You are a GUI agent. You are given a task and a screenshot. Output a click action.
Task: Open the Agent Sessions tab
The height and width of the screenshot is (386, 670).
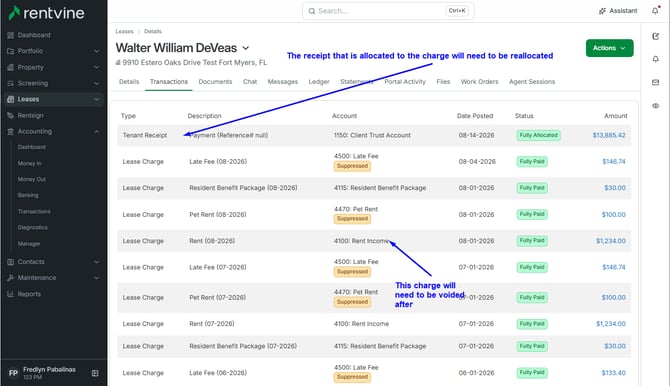click(x=532, y=82)
